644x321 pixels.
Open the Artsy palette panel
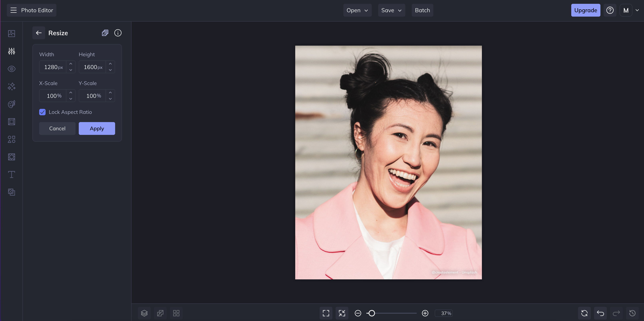(x=12, y=104)
